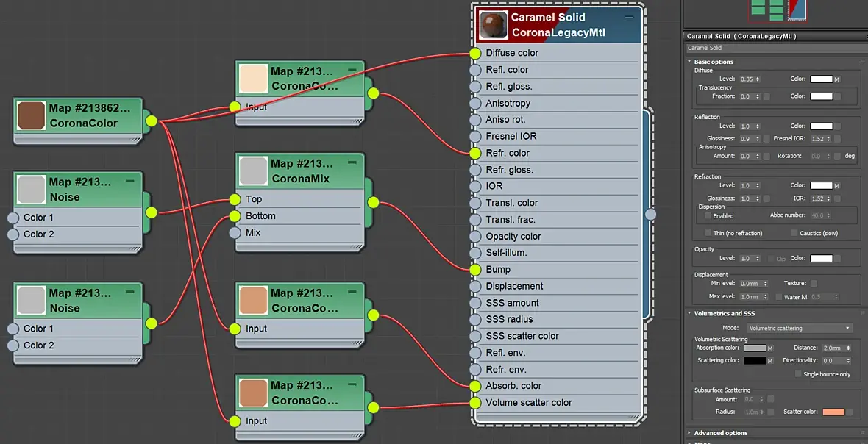The image size is (868, 444).
Task: Collapse the lower Noise node with its minus button
Action: (x=130, y=292)
